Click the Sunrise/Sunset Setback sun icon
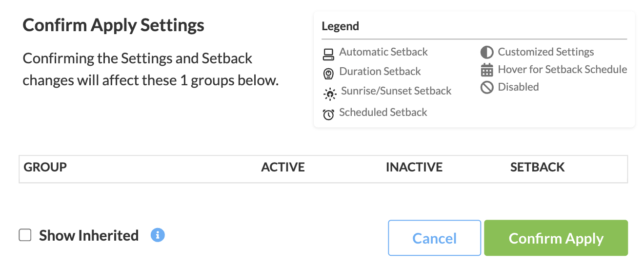The height and width of the screenshot is (265, 644). (330, 94)
